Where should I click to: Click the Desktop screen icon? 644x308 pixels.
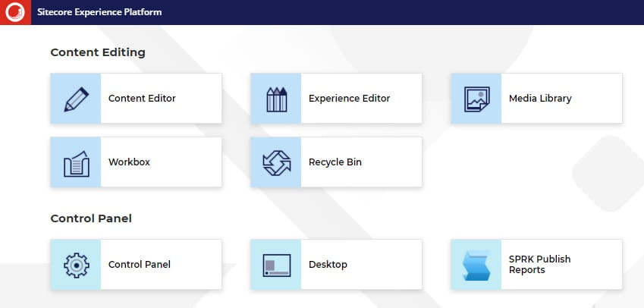(x=276, y=265)
